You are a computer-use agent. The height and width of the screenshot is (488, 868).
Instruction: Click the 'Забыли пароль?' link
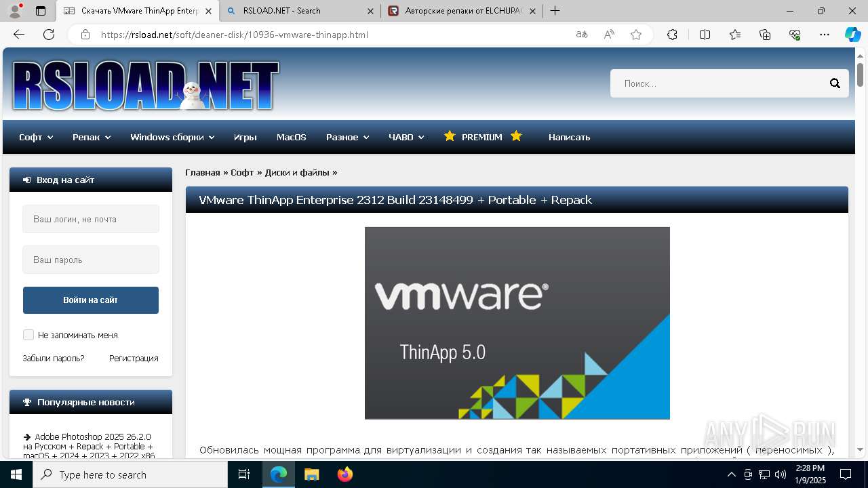point(54,358)
